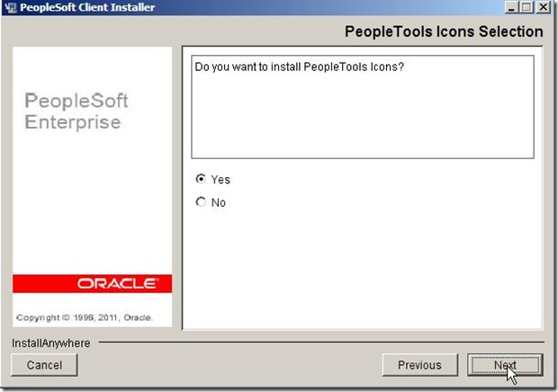Choose the No radio button
558x392 pixels.
pos(201,202)
